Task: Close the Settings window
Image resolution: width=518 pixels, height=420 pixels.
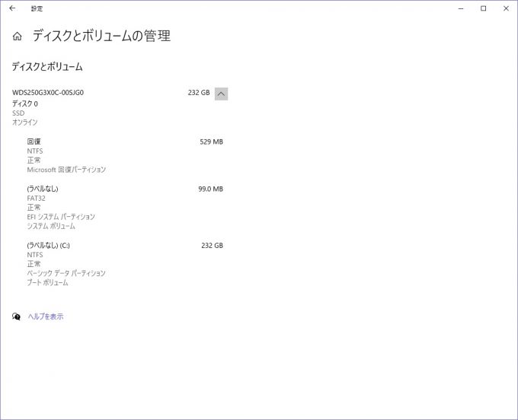Action: pos(506,8)
